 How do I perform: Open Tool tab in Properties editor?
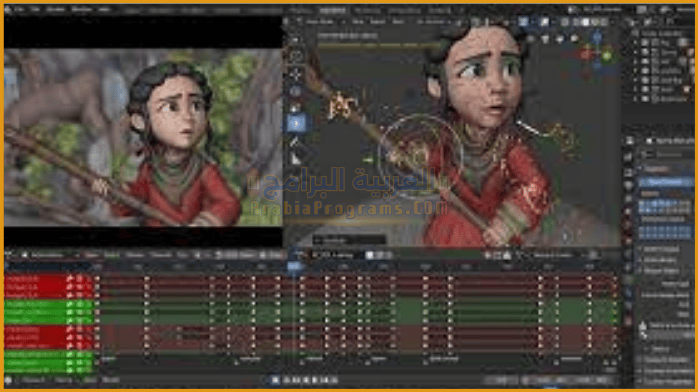click(629, 141)
